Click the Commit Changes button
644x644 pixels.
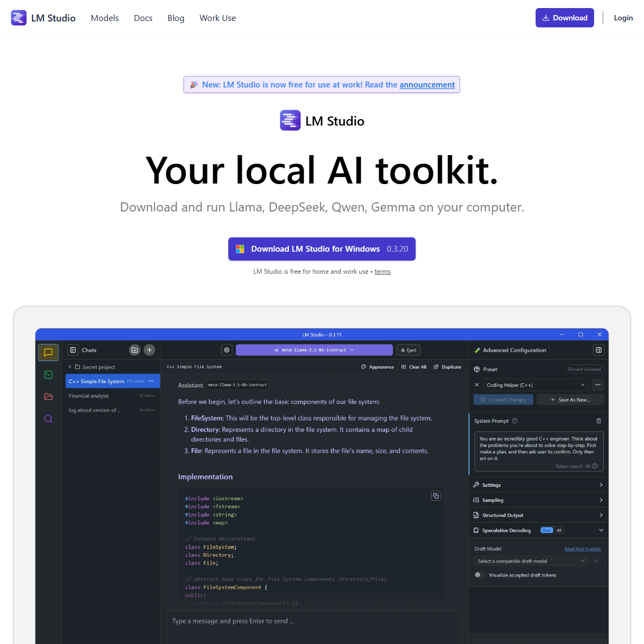[503, 400]
